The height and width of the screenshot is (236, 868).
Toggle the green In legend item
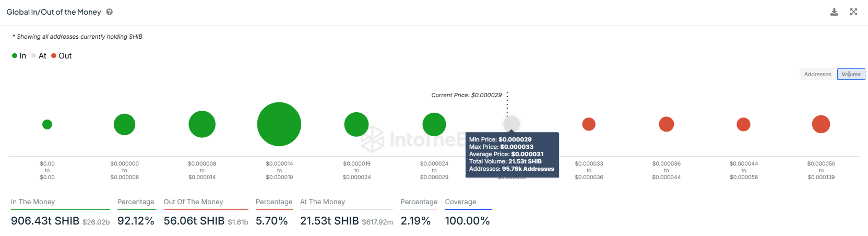pos(19,56)
